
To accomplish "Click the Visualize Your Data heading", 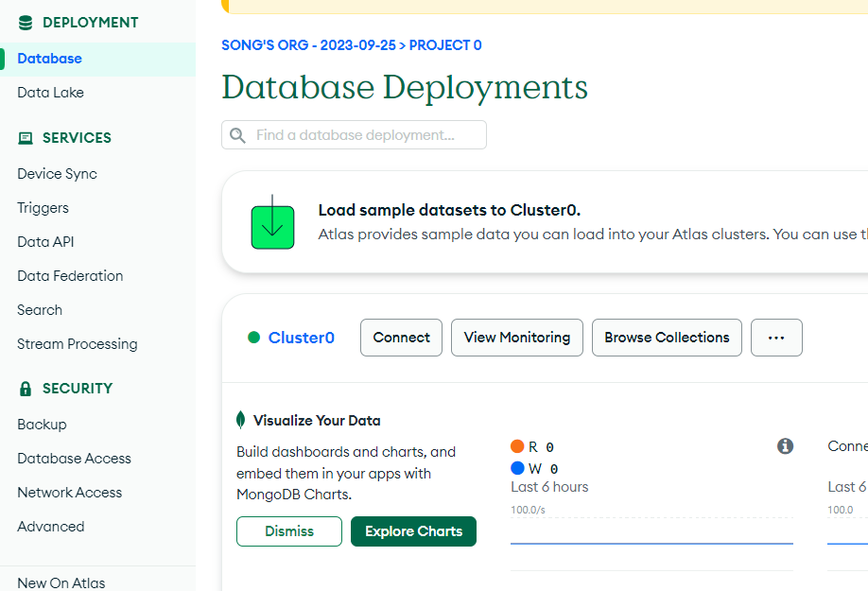I will (317, 421).
